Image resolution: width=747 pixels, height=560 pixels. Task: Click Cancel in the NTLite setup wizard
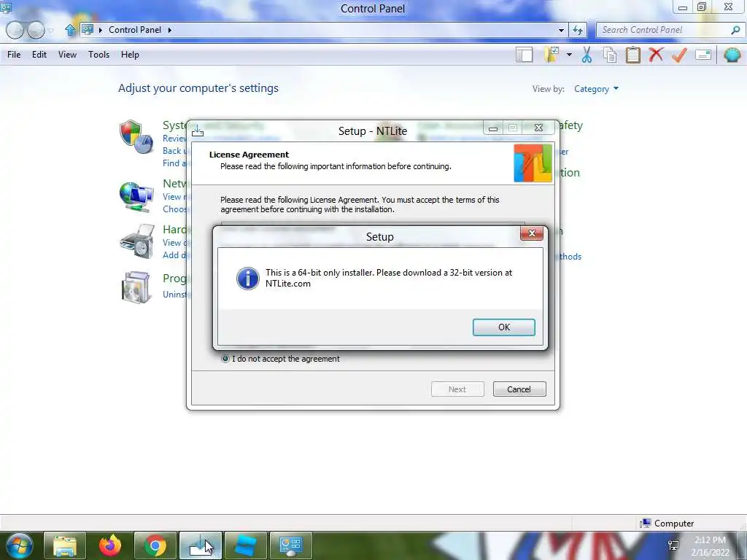pyautogui.click(x=519, y=389)
